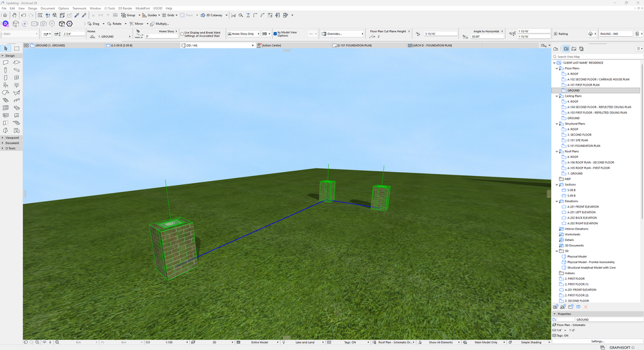Click the Settings button in Properties panel
The image size is (644, 350).
597,342
